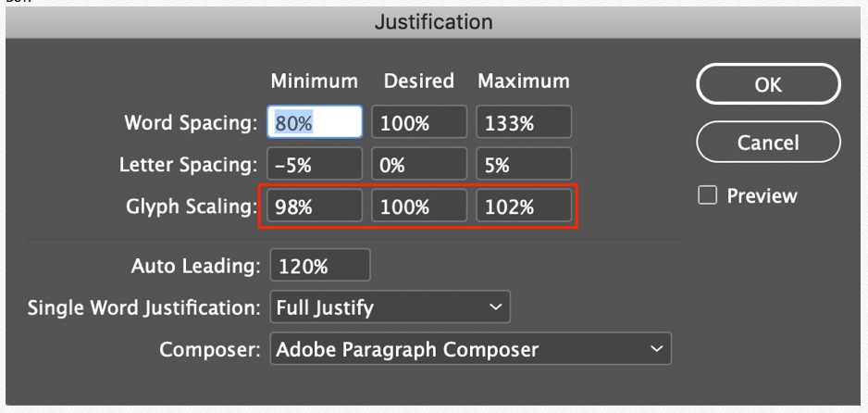Click the Glyph Scaling Maximum 102% field

pos(524,207)
